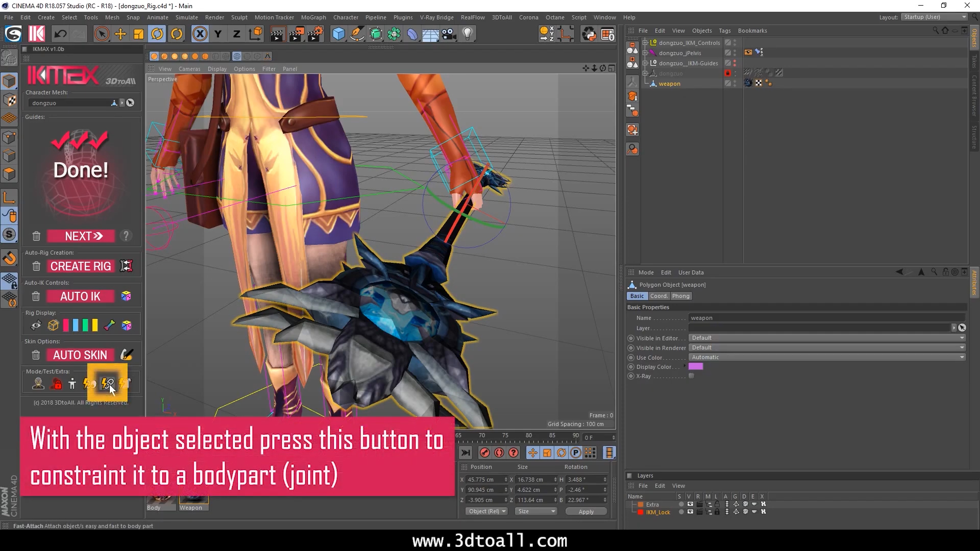980x551 pixels.
Task: Click the Name field containing weapon
Action: coord(827,318)
